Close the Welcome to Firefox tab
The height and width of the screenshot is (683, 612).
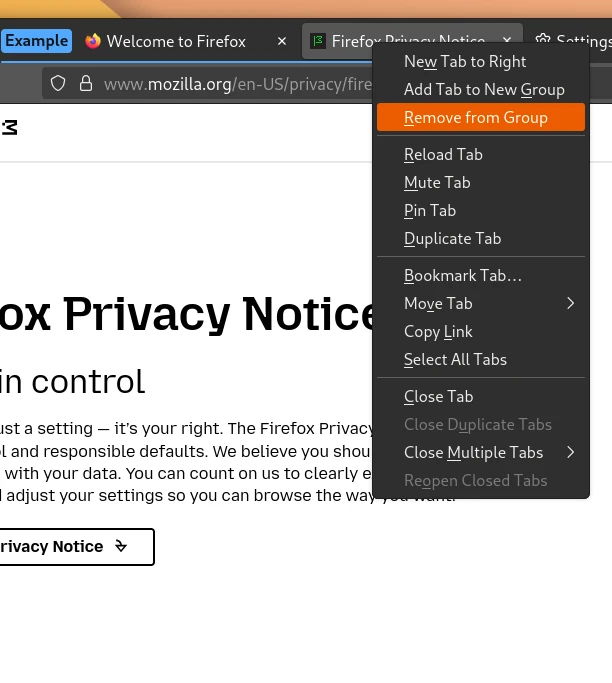pyautogui.click(x=282, y=41)
